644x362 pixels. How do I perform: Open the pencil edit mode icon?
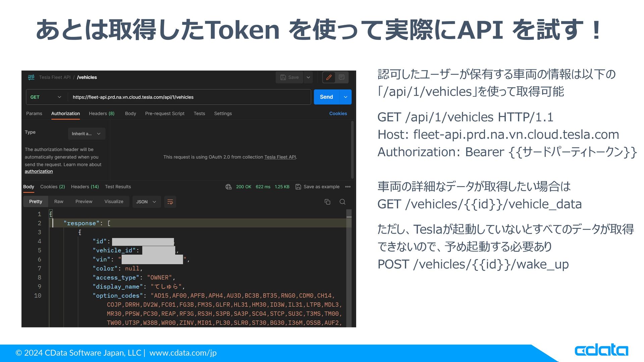point(329,77)
